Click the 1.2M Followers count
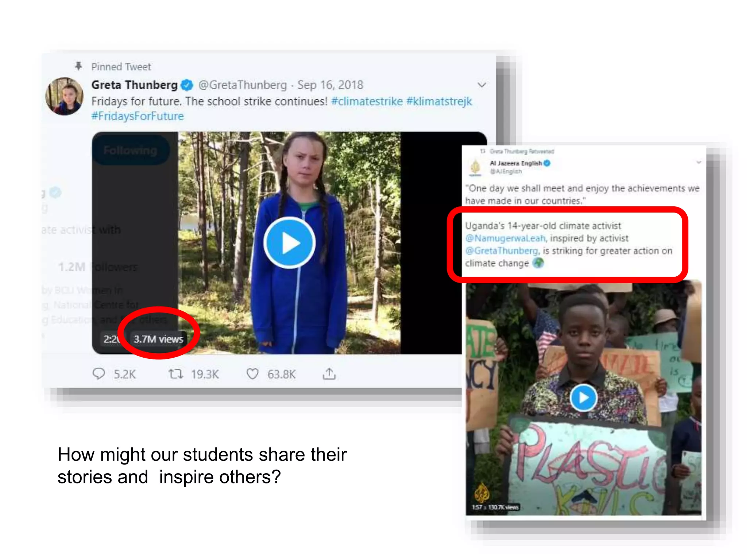747x560 pixels. click(x=98, y=267)
